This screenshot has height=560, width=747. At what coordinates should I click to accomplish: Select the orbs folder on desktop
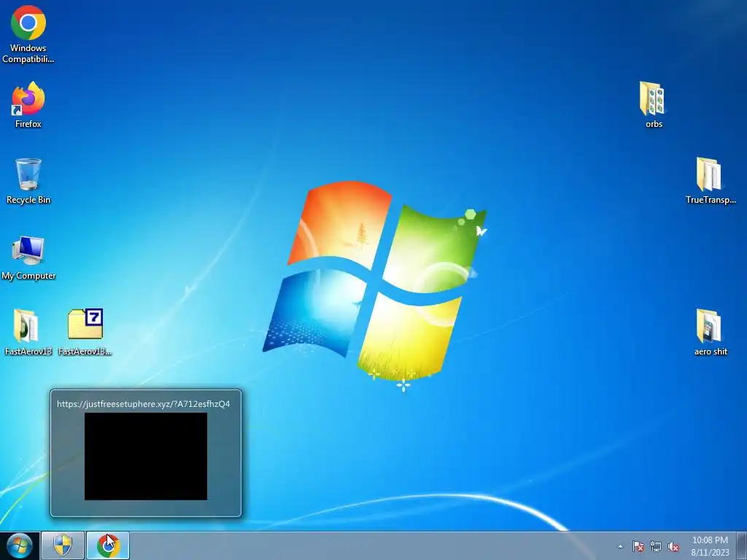click(654, 105)
